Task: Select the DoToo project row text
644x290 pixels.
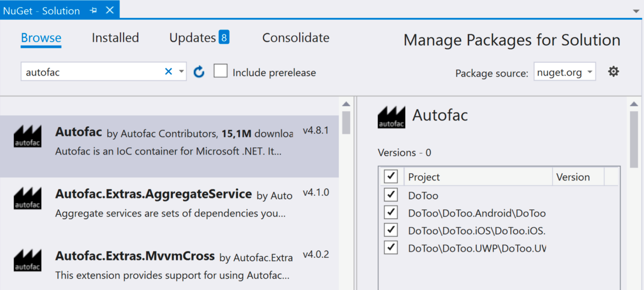Action: pos(423,195)
